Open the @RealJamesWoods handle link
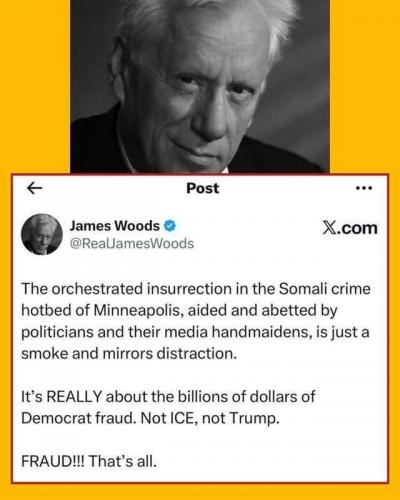 (132, 243)
